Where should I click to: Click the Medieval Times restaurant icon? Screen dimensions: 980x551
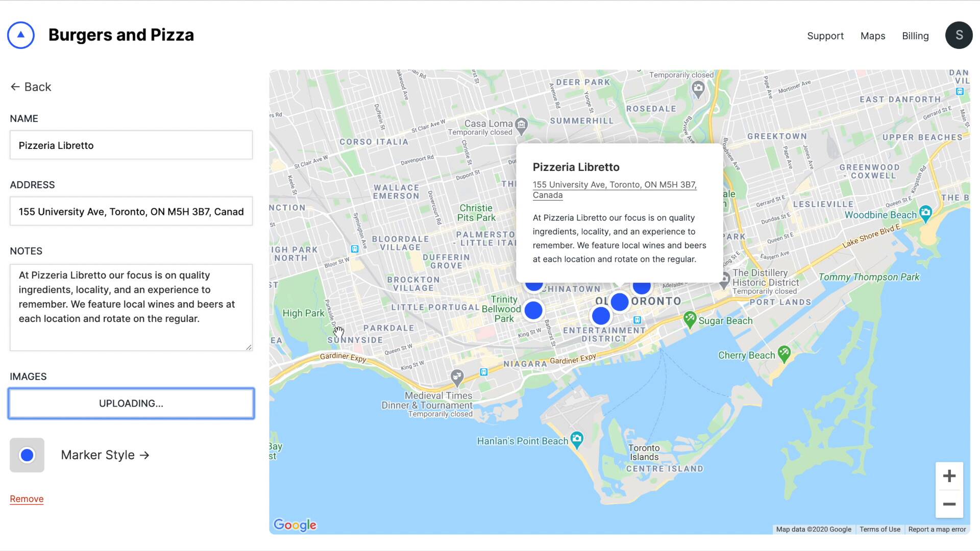[x=457, y=378]
